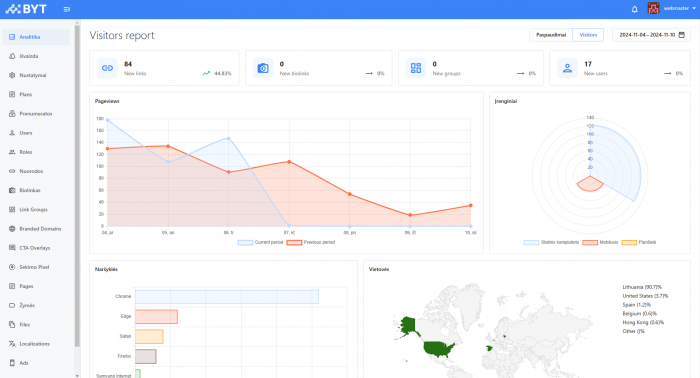Image resolution: width=700 pixels, height=378 pixels.
Task: Toggle Previous period legend in Pageviews
Action: [x=311, y=242]
